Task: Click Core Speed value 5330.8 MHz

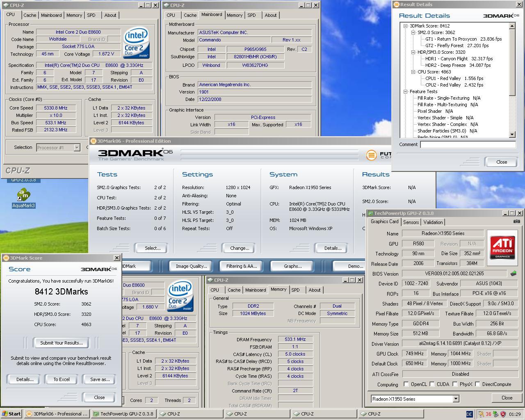Action: 56,108
